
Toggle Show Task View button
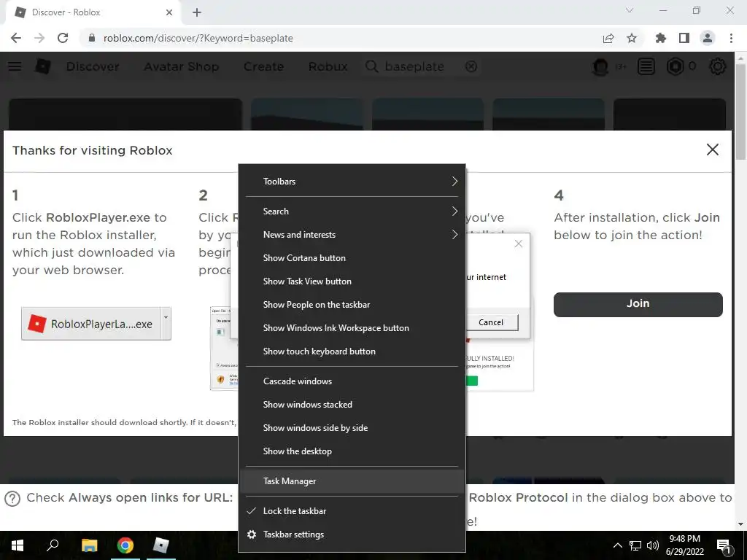point(352,281)
